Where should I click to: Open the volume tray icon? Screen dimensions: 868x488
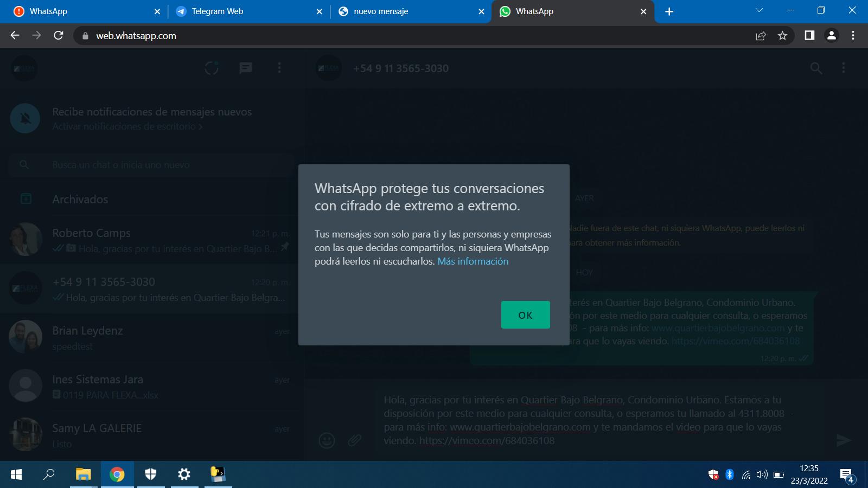[x=762, y=475]
